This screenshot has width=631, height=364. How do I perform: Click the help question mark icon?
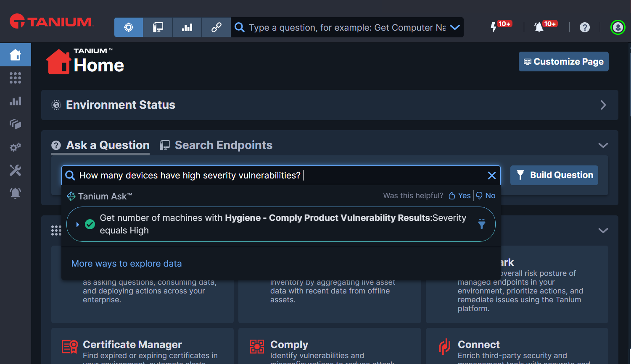pyautogui.click(x=584, y=27)
